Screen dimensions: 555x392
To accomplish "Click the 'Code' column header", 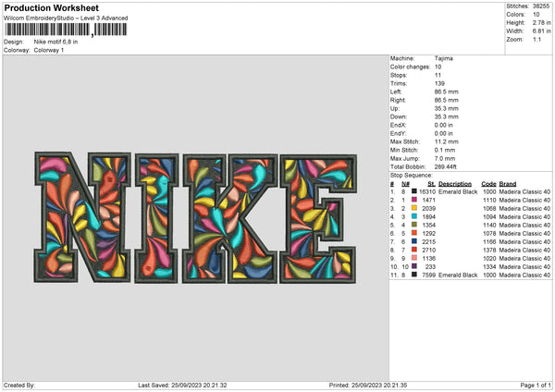I will 488,184.
